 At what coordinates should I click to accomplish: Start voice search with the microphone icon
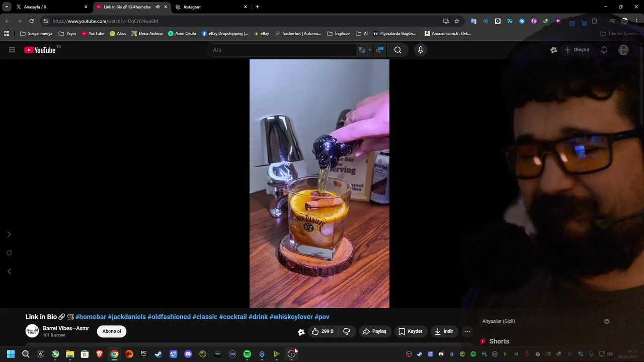421,50
